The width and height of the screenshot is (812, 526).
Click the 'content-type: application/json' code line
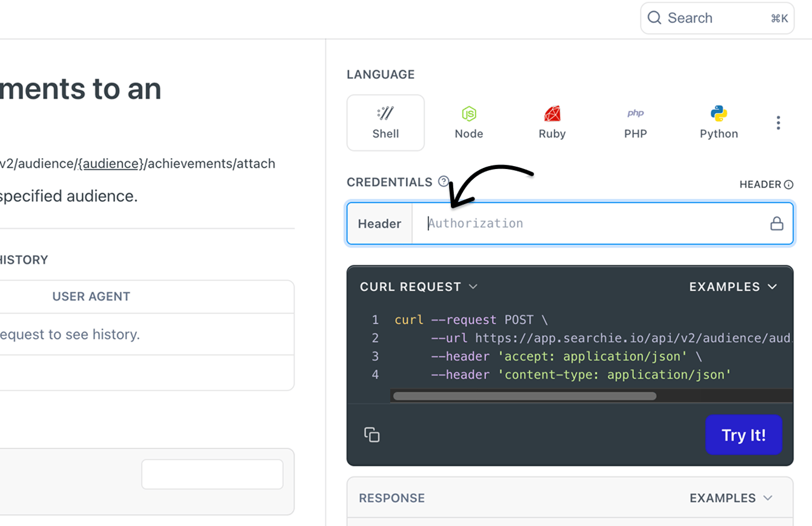point(581,375)
